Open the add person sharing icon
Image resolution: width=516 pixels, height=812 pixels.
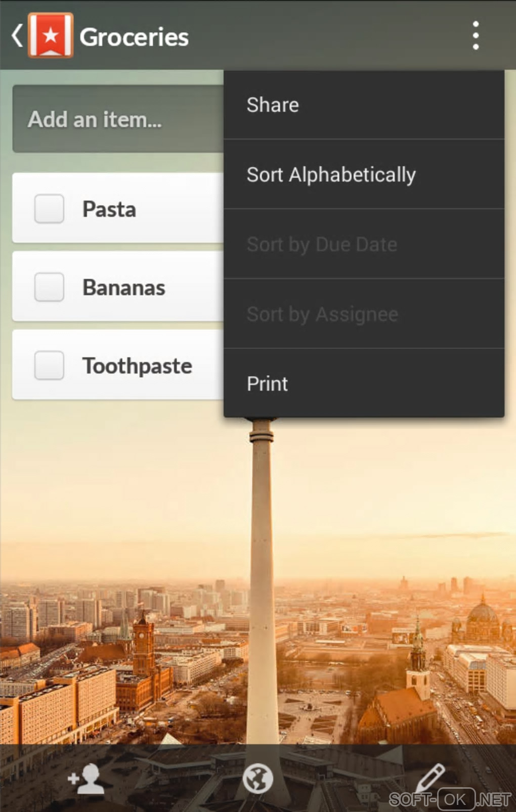point(86,778)
